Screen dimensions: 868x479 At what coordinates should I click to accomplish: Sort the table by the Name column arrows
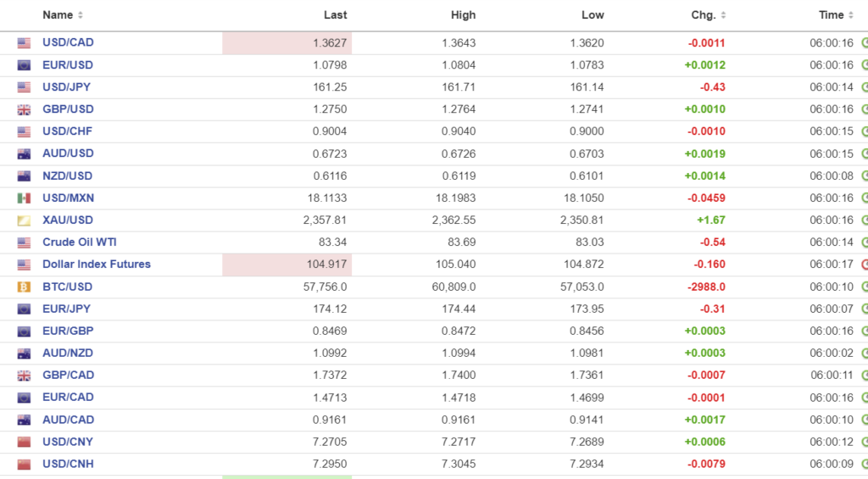(81, 15)
